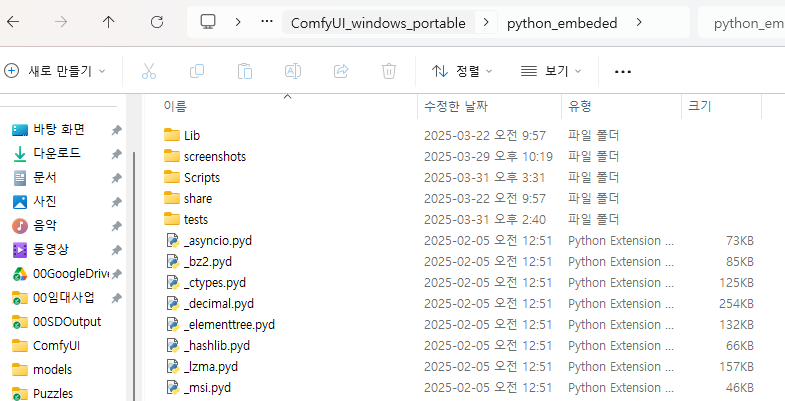The width and height of the screenshot is (785, 401).
Task: Click the Cut scissors icon
Action: (149, 71)
